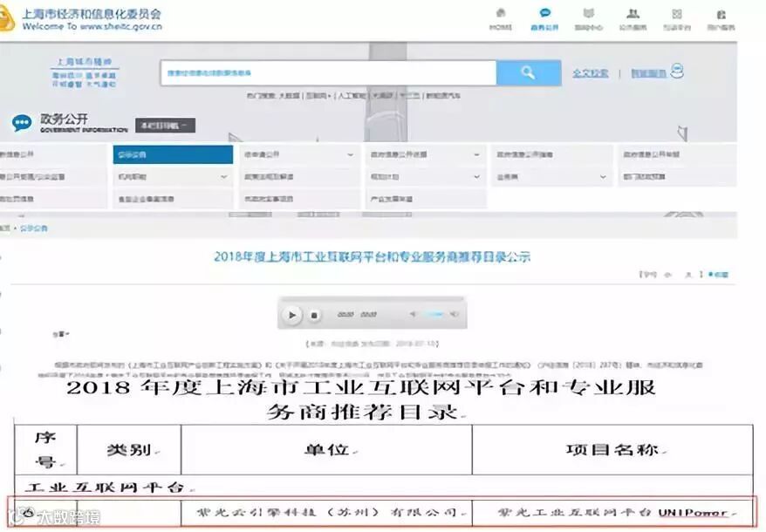Click the magnifier search button
This screenshot has height=532, width=766.
[528, 72]
